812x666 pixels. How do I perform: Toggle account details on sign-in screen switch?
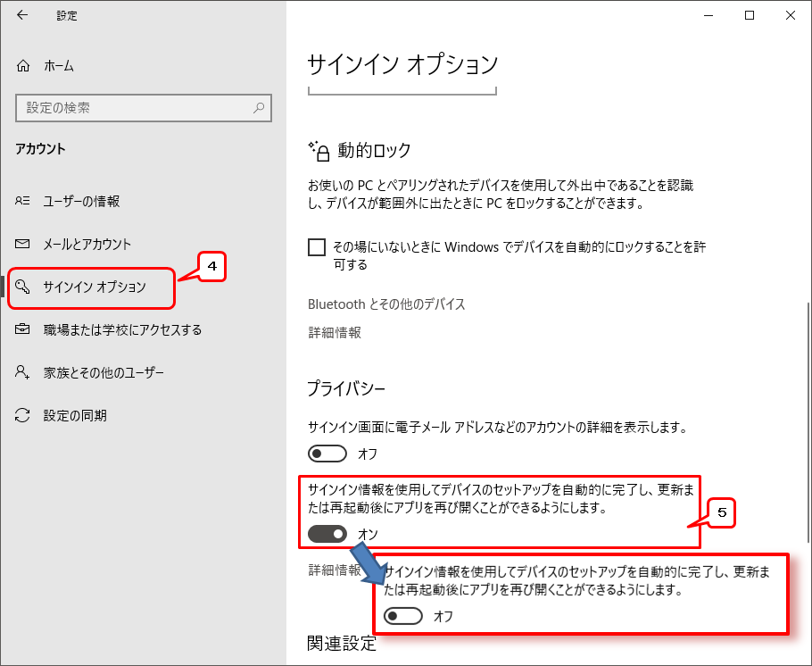click(327, 454)
